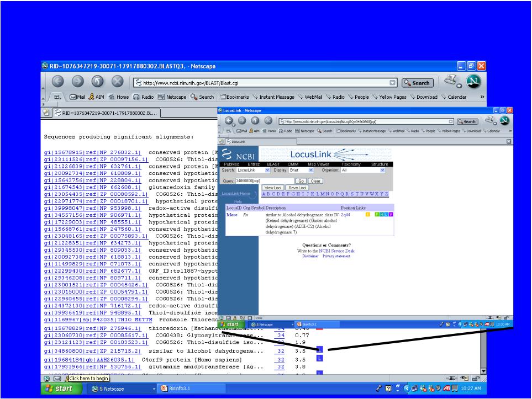Image resolution: width=532 pixels, height=399 pixels.
Task: Click the green P link square
Action: 377,215
